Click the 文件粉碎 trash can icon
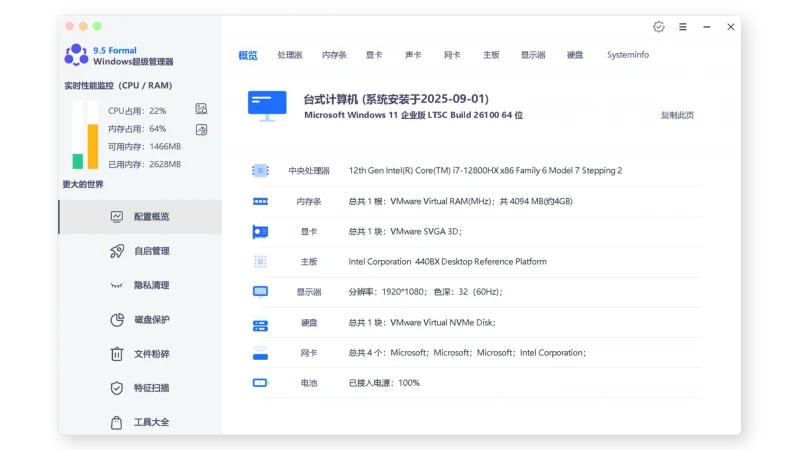The image size is (800, 450). (117, 354)
